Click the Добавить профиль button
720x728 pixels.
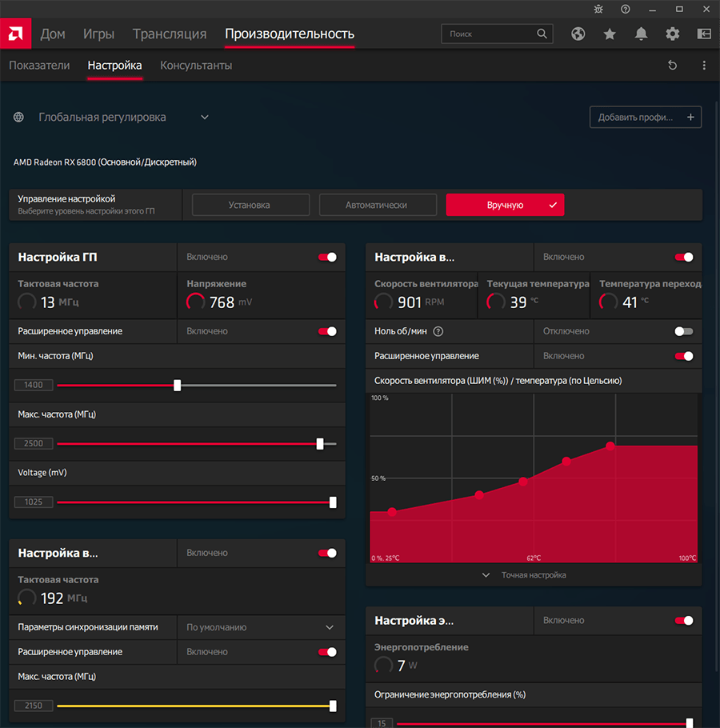(645, 118)
